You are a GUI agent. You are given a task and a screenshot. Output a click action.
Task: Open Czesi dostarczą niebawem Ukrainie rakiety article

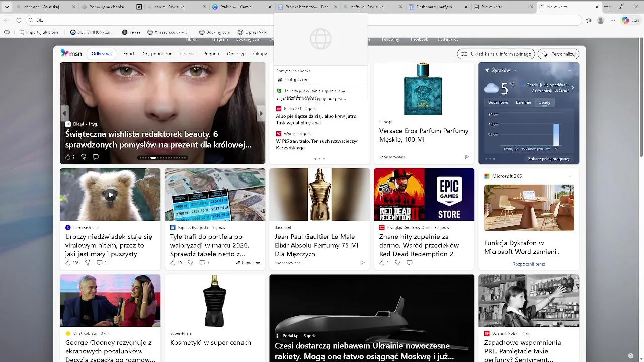371,318
